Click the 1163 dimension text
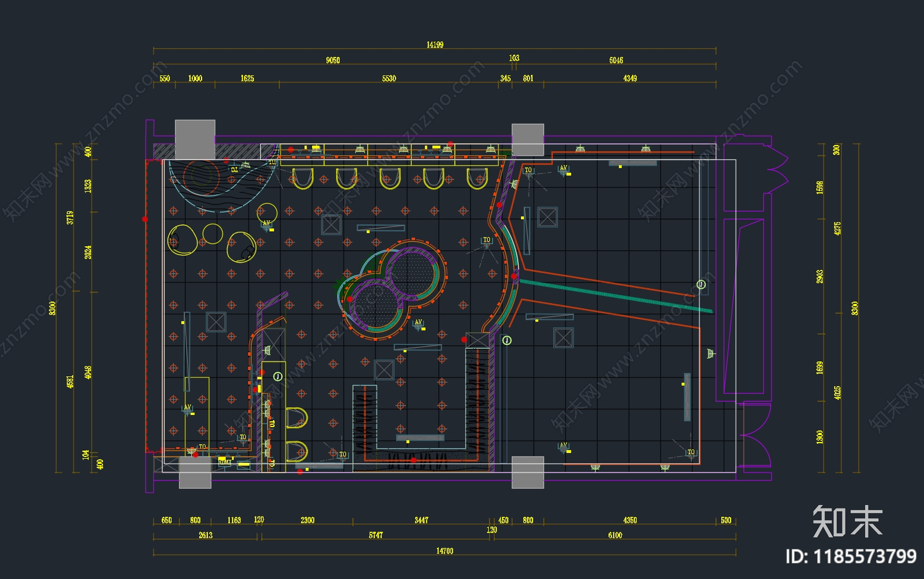The height and width of the screenshot is (579, 924). tap(234, 521)
